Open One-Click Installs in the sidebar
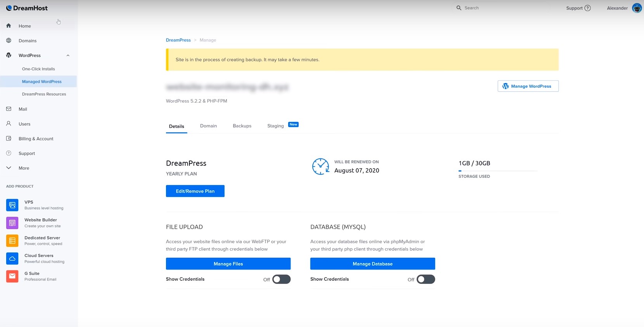Viewport: 644px width, 327px height. click(x=38, y=69)
